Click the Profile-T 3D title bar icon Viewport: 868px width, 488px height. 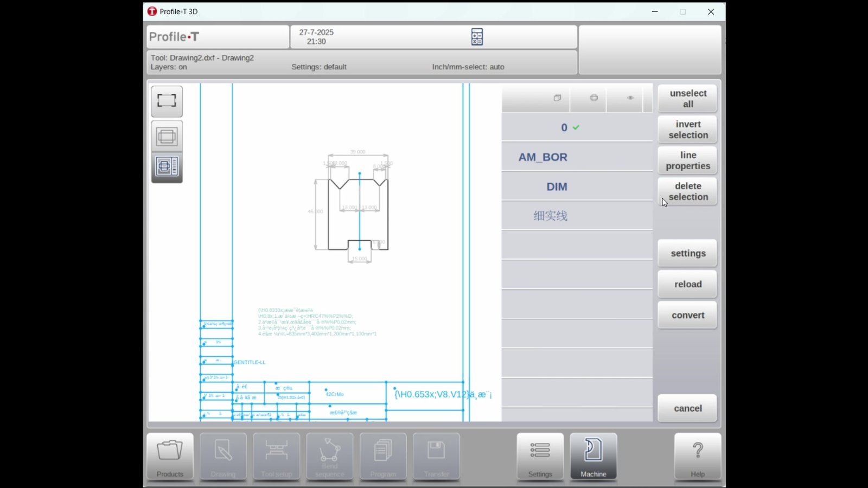tap(152, 11)
